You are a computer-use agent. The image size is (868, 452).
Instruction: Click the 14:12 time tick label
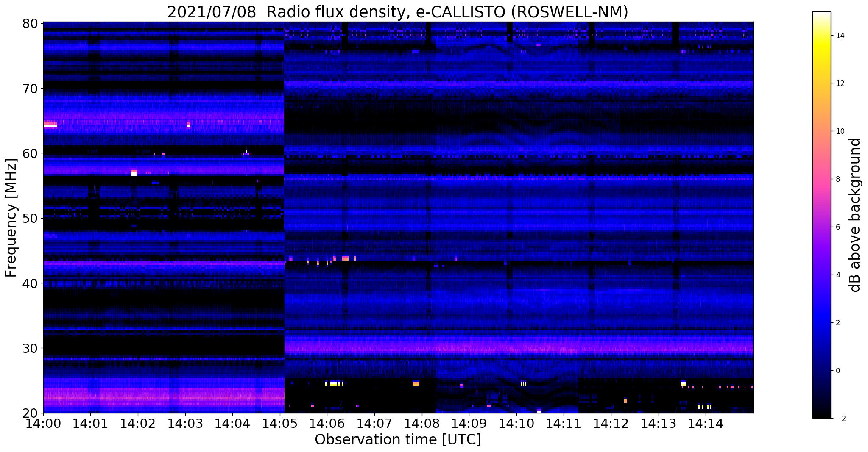[x=611, y=423]
